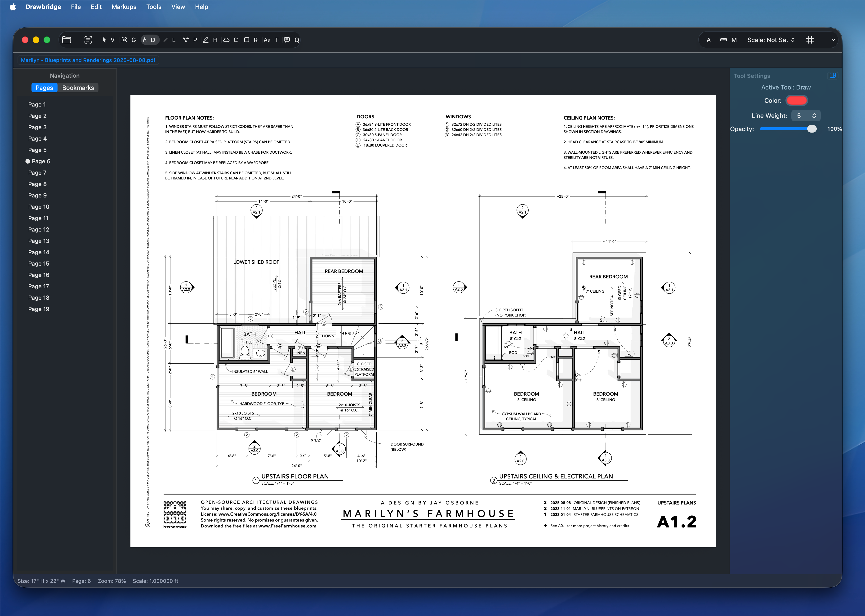Switch to the Bookmarks tab
865x616 pixels.
pos(78,88)
